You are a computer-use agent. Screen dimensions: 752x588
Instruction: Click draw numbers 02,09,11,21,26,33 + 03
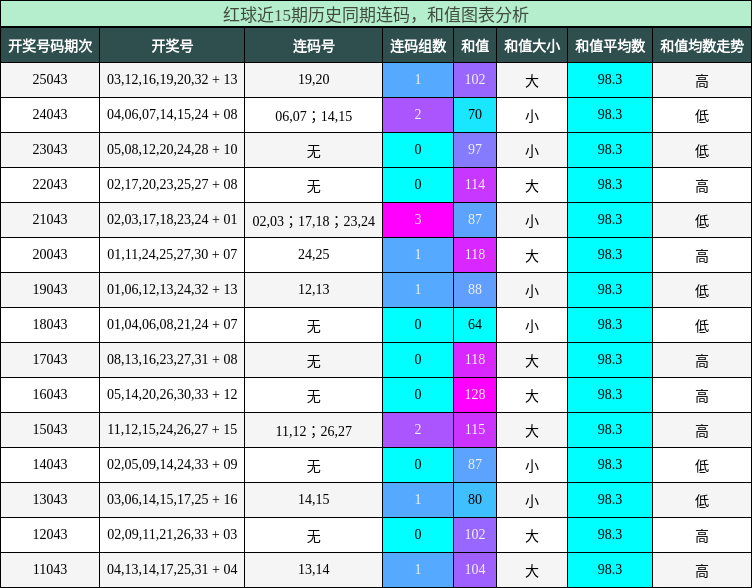[x=172, y=534]
